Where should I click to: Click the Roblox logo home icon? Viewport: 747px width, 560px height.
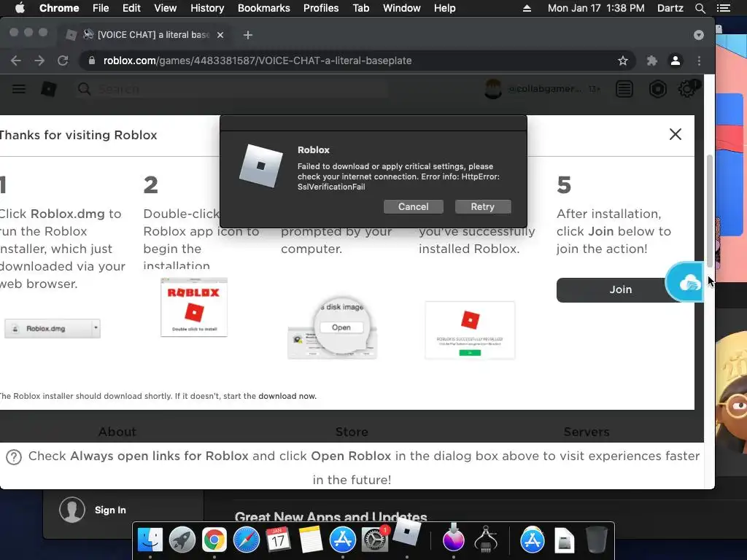(49, 89)
